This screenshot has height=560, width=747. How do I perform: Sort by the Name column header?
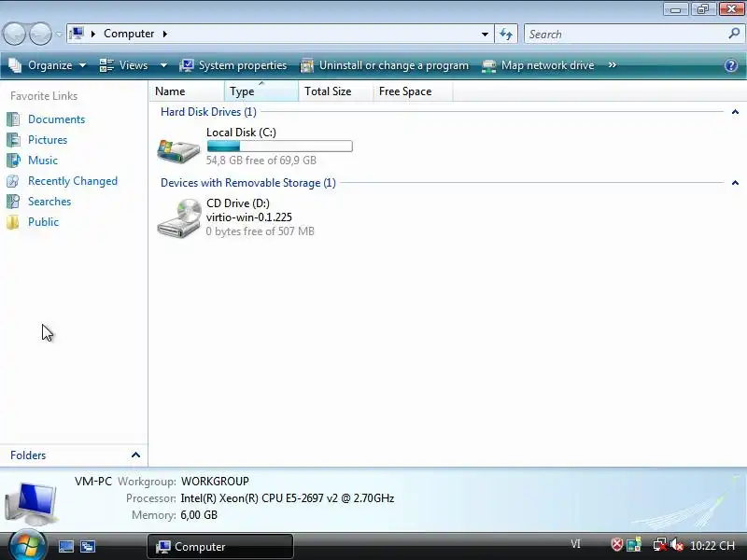tap(187, 91)
